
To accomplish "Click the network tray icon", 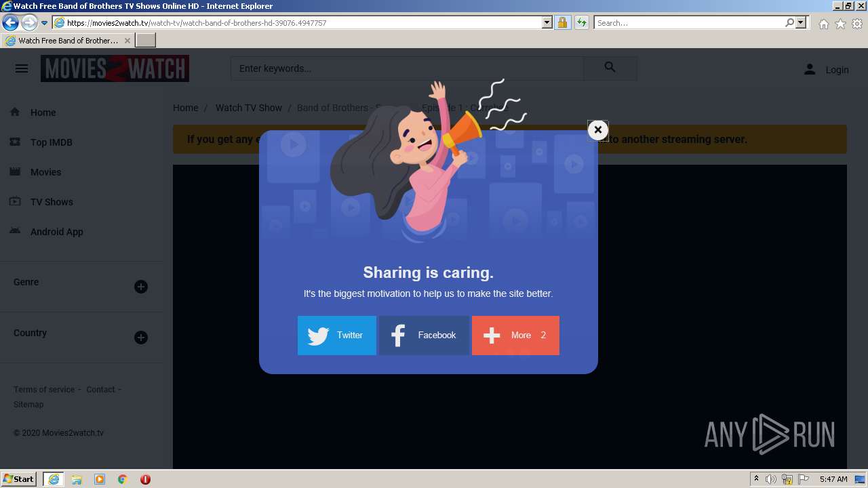I will coord(787,479).
